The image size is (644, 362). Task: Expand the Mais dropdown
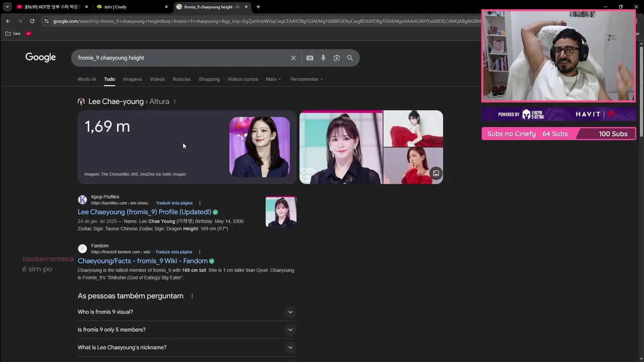(x=273, y=79)
